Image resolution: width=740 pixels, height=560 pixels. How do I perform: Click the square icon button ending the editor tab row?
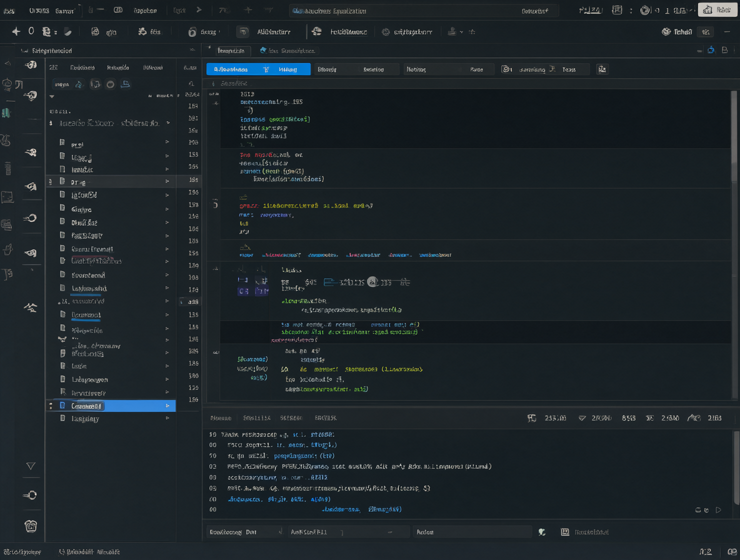click(x=602, y=69)
